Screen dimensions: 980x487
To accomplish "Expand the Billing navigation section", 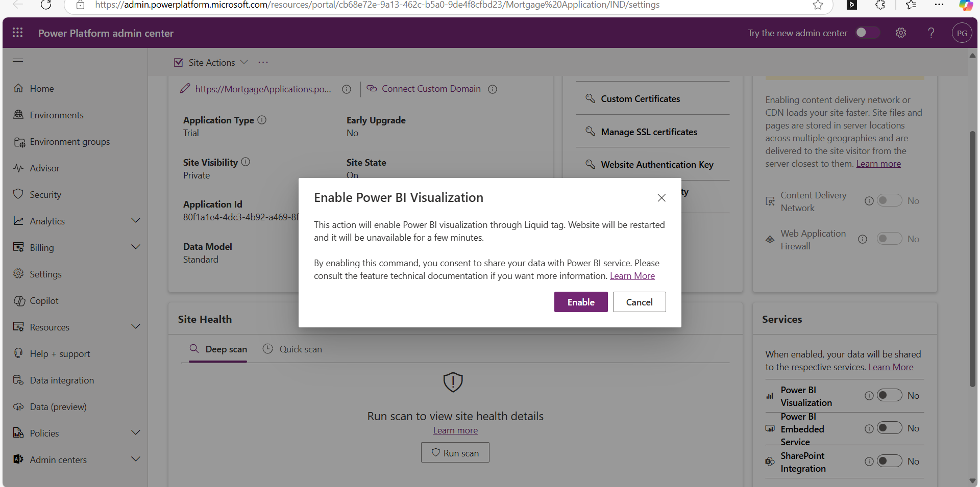I will pyautogui.click(x=135, y=247).
